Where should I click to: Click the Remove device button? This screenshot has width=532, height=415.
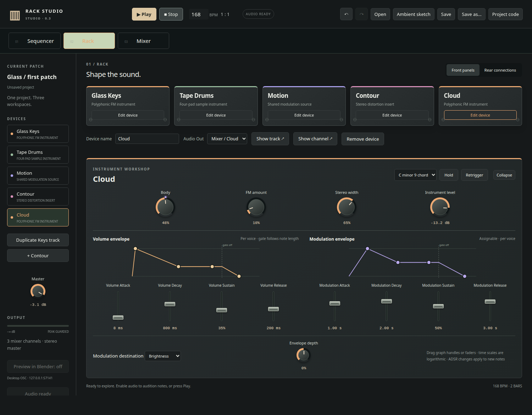pyautogui.click(x=362, y=139)
